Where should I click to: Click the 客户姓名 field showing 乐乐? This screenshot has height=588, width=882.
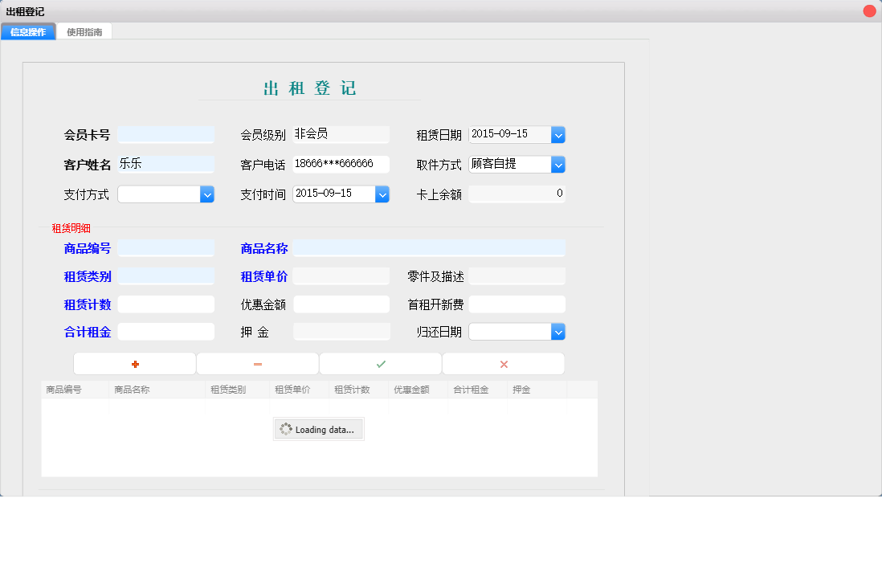pyautogui.click(x=166, y=164)
